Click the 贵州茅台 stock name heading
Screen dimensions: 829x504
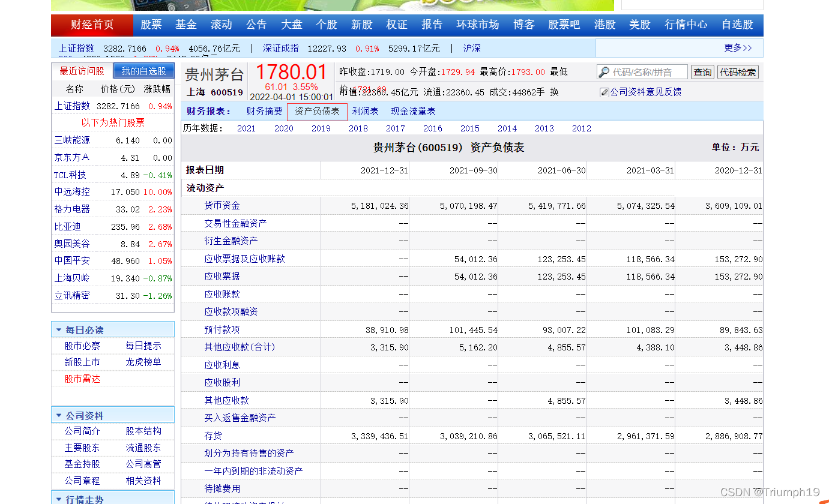tap(215, 74)
